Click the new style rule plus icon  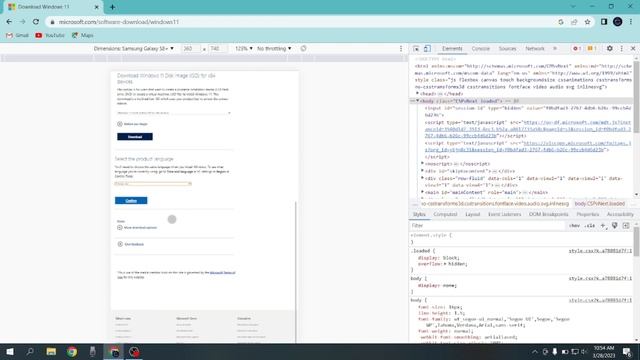coord(603,225)
